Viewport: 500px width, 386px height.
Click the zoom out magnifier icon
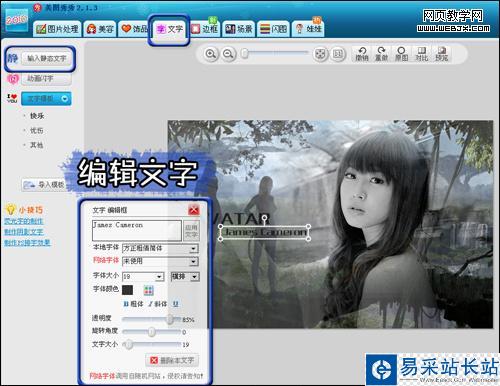[x=228, y=54]
